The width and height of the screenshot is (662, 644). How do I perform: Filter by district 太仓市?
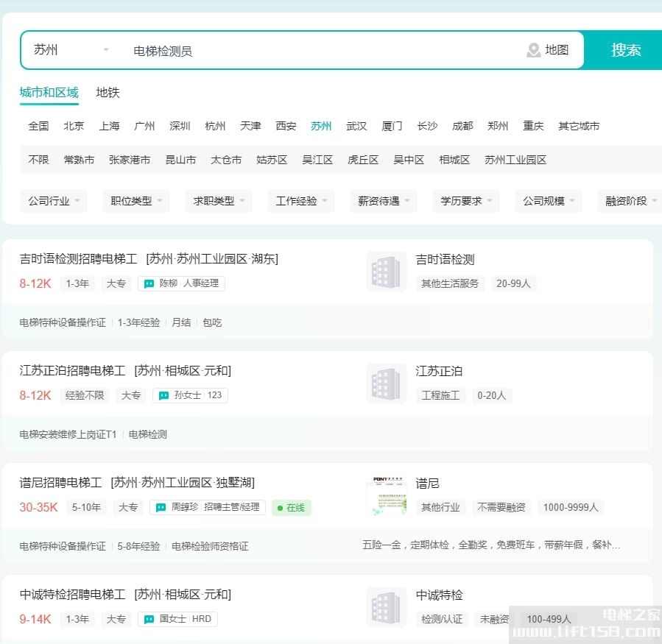point(226,160)
